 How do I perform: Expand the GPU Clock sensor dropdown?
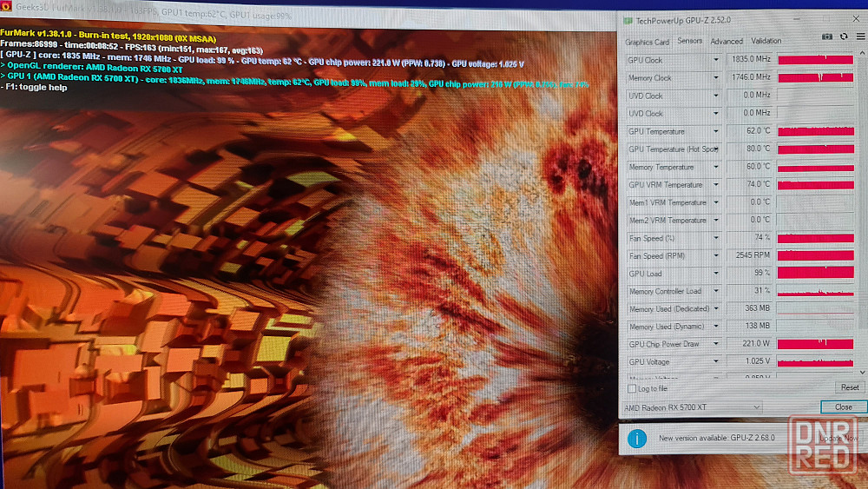[x=716, y=60]
